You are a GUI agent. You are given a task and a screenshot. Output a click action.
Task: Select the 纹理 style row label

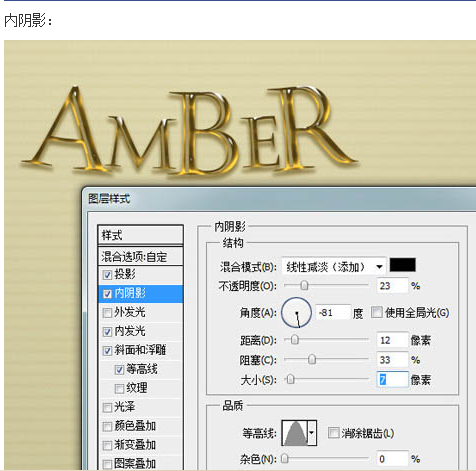pos(137,388)
